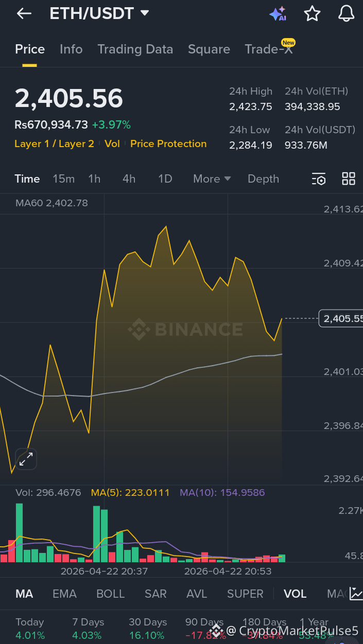Toggle the SUPER indicator
363x644 pixels.
[245, 594]
